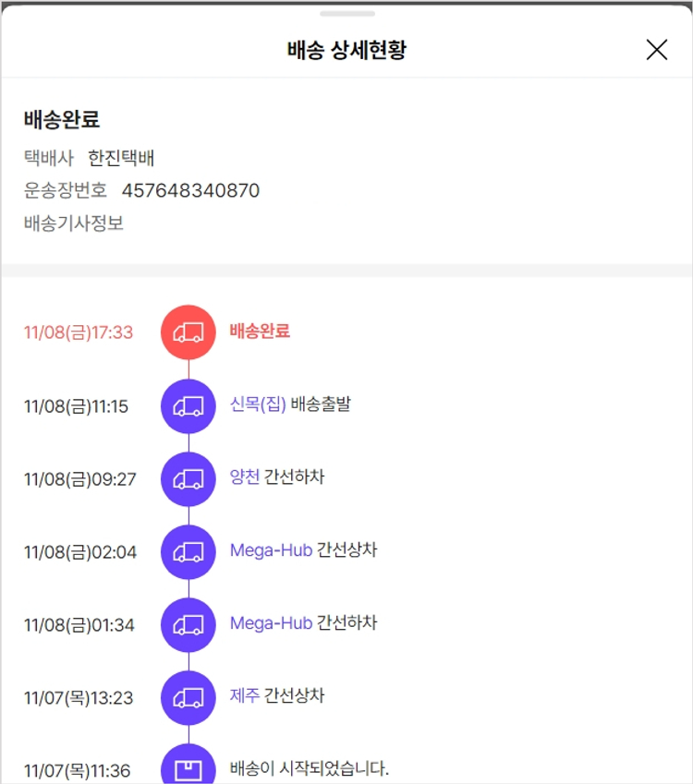Open the 제주 location link
Screen dimensions: 693x784
tap(245, 695)
